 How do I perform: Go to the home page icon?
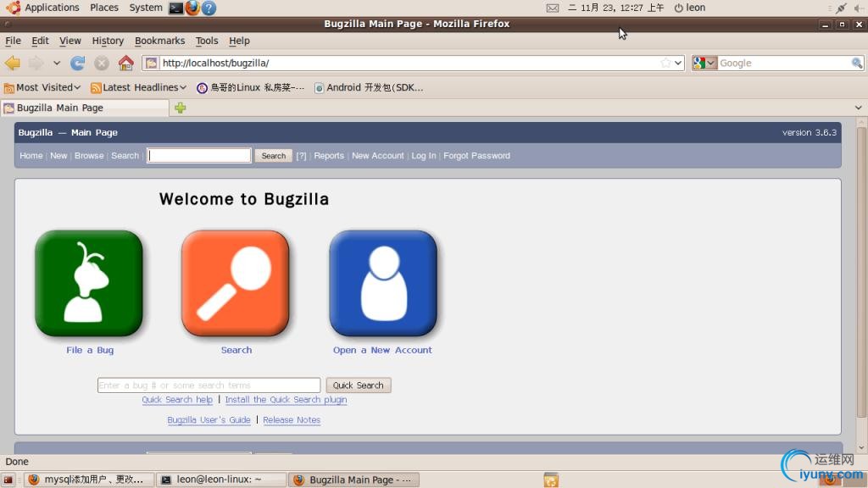(125, 63)
